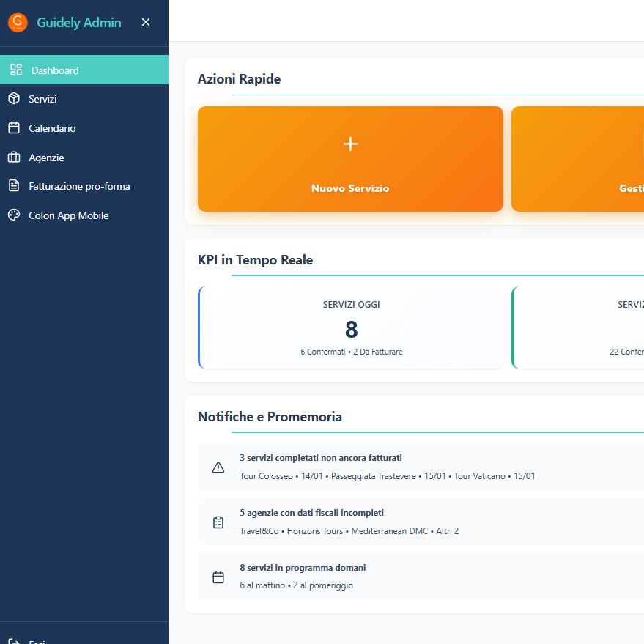This screenshot has height=644, width=644.
Task: Click the Azioni Rapide heading
Action: pyautogui.click(x=239, y=79)
